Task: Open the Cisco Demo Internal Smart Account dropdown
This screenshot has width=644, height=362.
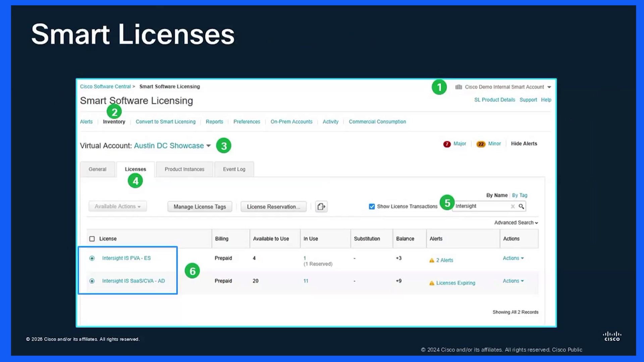Action: tap(503, 87)
